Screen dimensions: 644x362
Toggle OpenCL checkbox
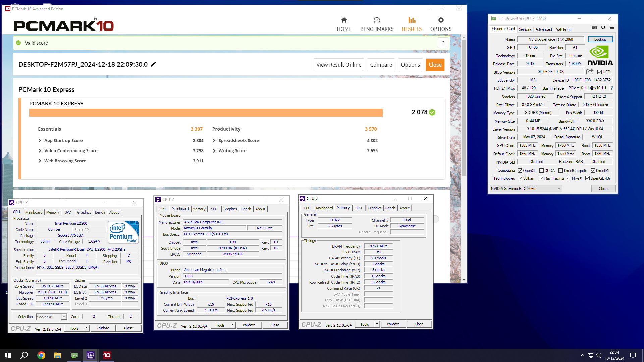tap(520, 171)
